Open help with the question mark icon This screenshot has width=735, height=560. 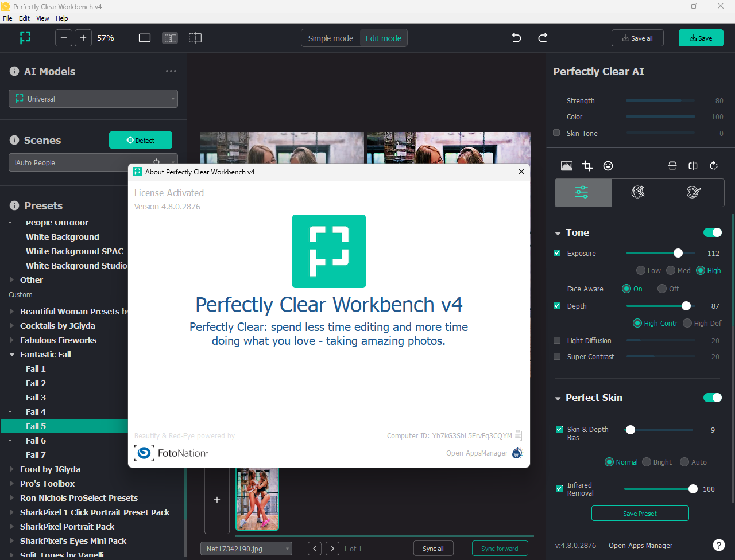pyautogui.click(x=718, y=545)
